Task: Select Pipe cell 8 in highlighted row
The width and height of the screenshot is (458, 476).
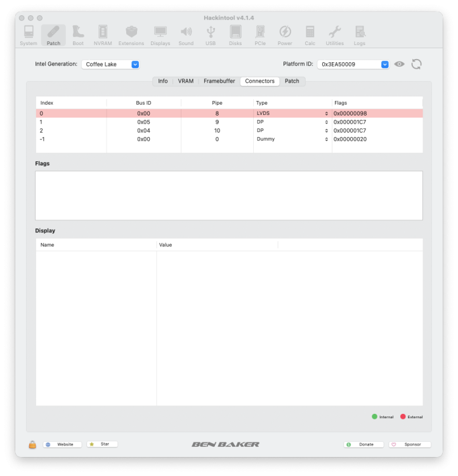Action: (x=217, y=114)
